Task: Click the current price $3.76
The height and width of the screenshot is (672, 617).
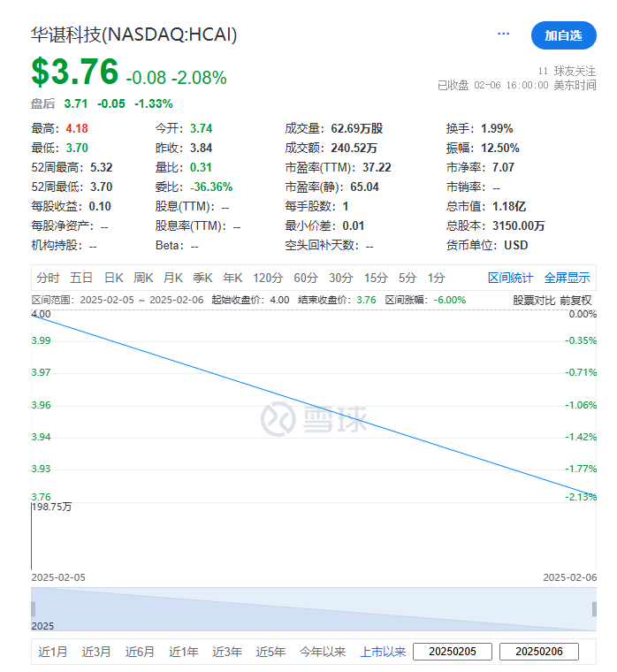Action: pyautogui.click(x=75, y=71)
